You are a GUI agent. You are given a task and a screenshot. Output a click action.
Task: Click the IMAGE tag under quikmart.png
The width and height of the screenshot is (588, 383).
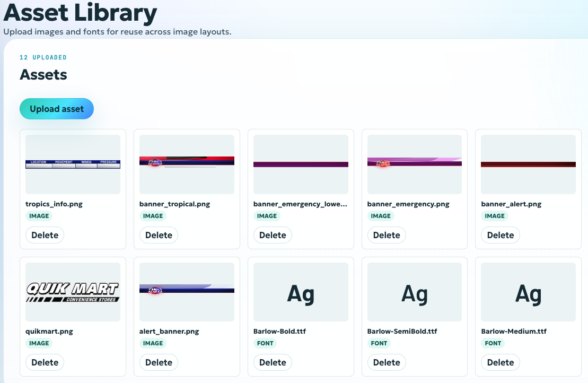coord(39,343)
